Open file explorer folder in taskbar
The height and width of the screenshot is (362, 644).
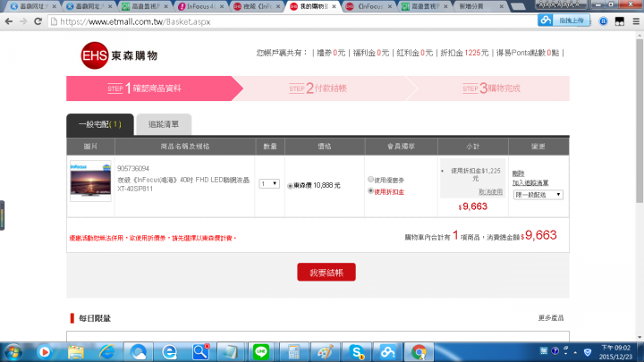pos(75,352)
